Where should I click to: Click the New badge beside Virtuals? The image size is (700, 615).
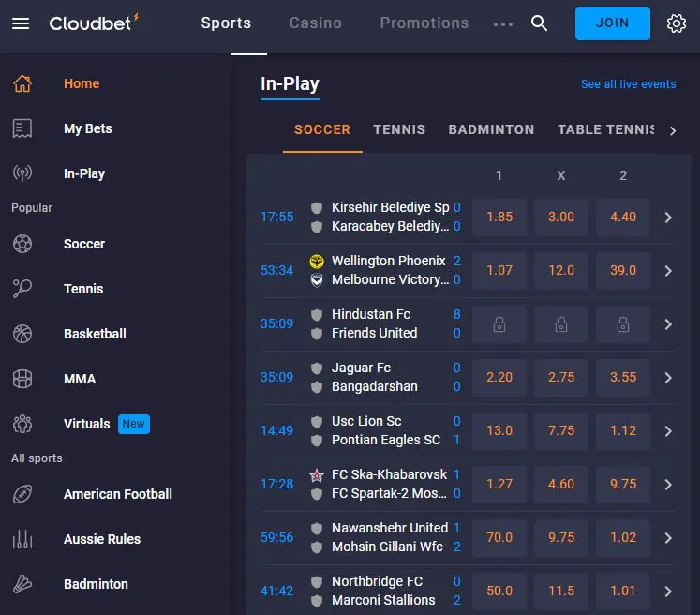pos(133,424)
